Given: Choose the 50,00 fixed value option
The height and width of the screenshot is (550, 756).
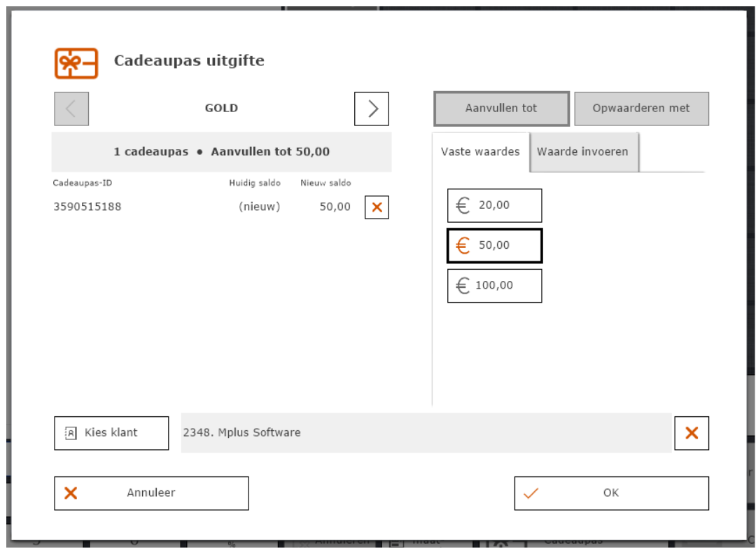Looking at the screenshot, I should point(494,246).
